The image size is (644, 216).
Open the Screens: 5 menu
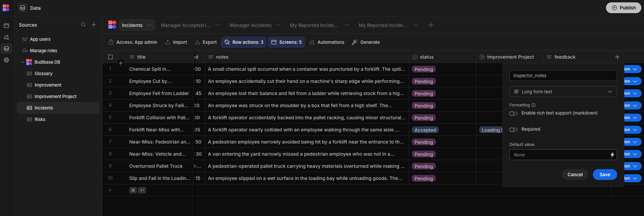(x=286, y=42)
